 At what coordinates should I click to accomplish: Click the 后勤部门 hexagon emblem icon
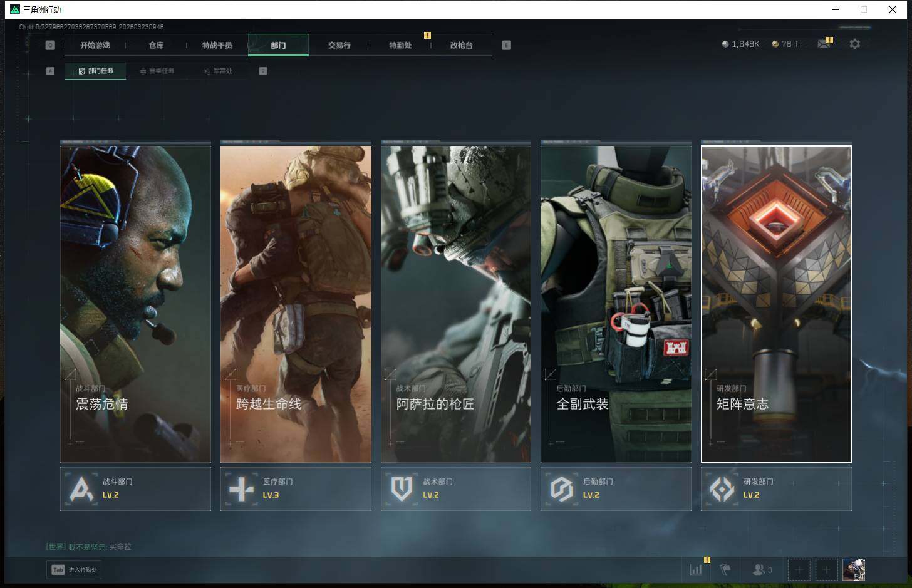point(562,489)
